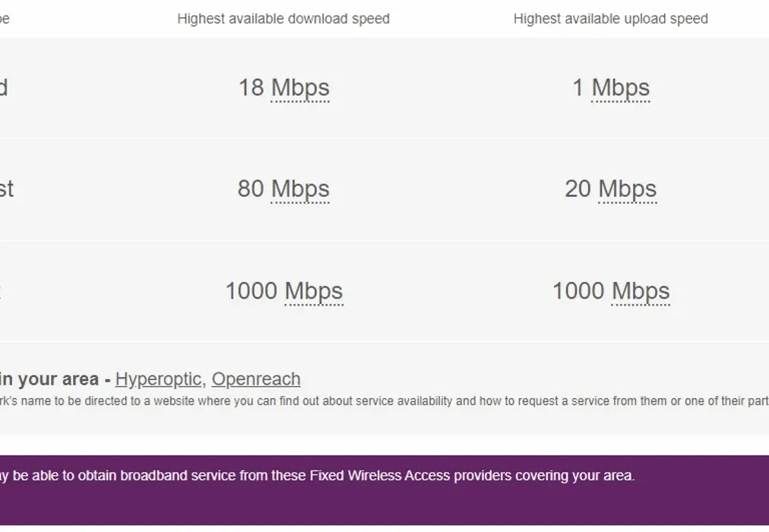Click Mbps abbreviation in 80 Mbps download
The image size is (769, 532).
click(300, 189)
